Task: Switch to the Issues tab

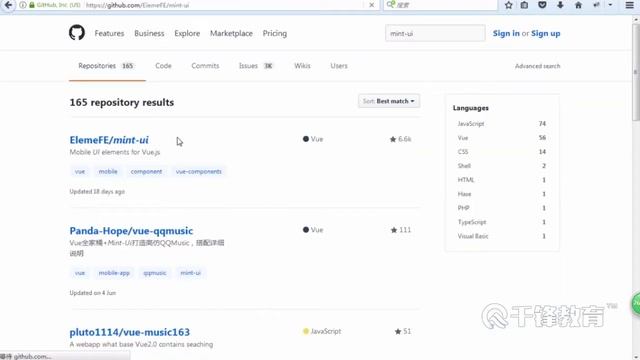Action: [x=256, y=66]
